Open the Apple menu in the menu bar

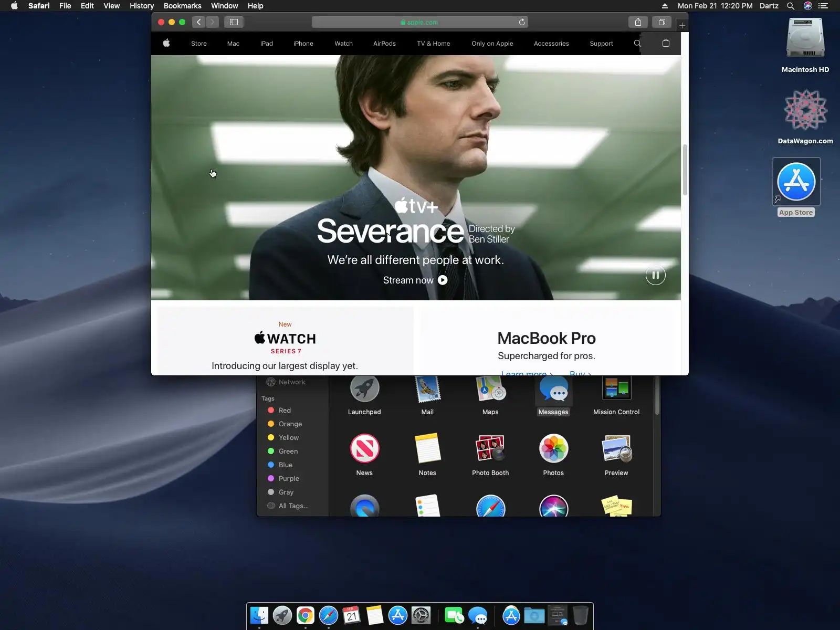(x=14, y=6)
